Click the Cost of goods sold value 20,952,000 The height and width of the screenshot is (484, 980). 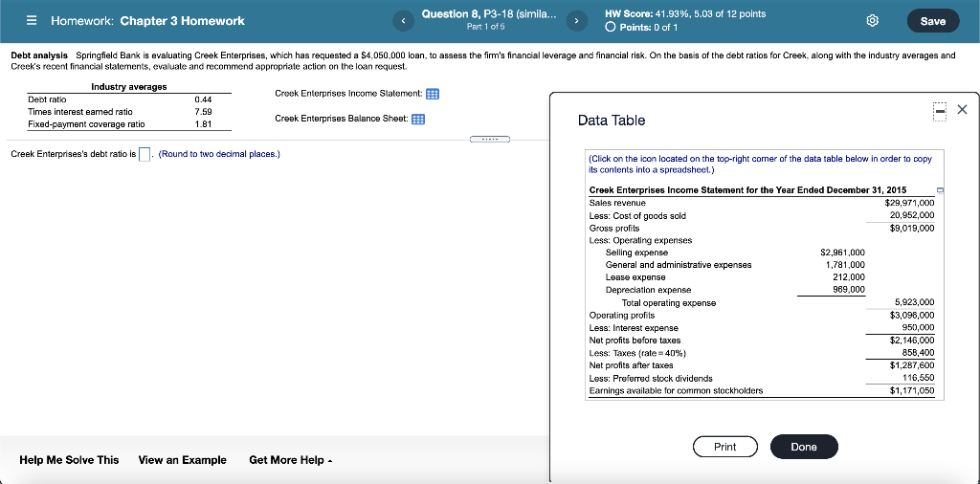912,215
